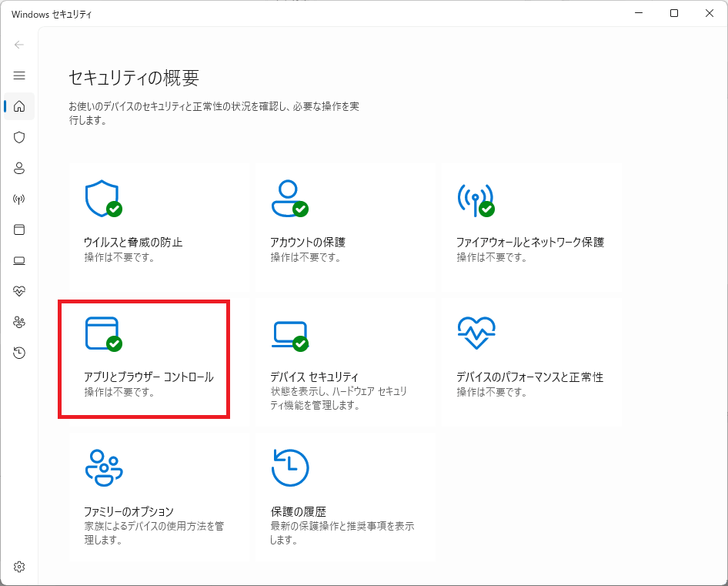Click the back arrow button
The image size is (728, 586).
pyautogui.click(x=19, y=45)
